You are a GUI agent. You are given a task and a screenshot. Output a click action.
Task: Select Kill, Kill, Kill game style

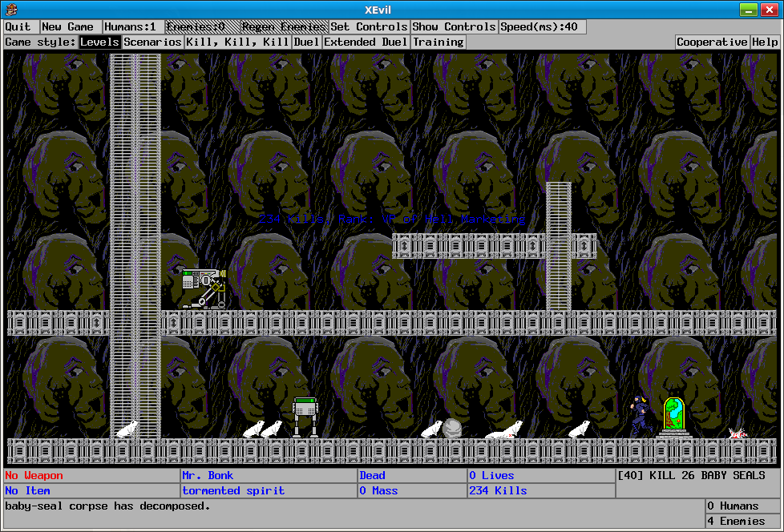[237, 42]
